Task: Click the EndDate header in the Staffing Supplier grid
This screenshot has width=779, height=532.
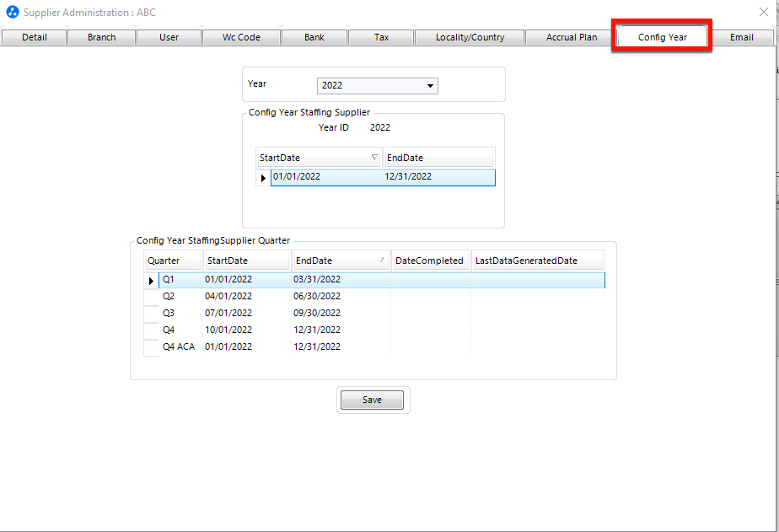Action: click(x=438, y=158)
